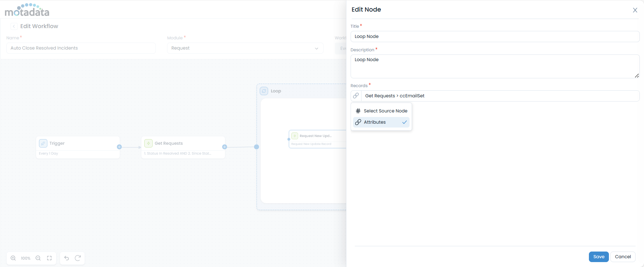Go back using Edit Workflow arrow
Viewport: 644px width, 267px height.
[14, 26]
